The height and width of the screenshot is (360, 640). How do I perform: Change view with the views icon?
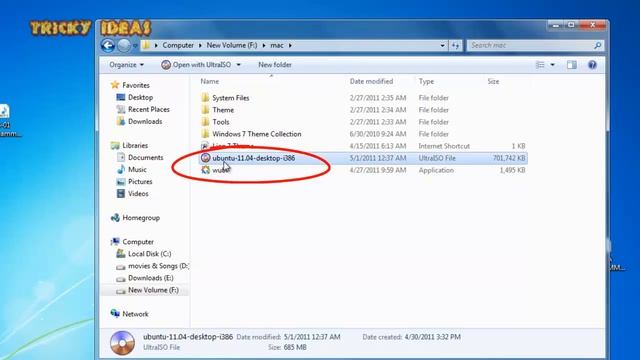540,65
